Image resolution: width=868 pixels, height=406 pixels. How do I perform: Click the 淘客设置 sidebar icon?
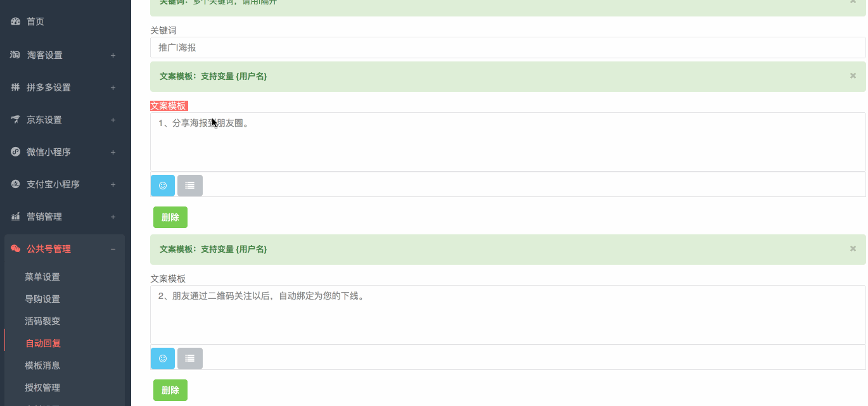click(x=16, y=55)
